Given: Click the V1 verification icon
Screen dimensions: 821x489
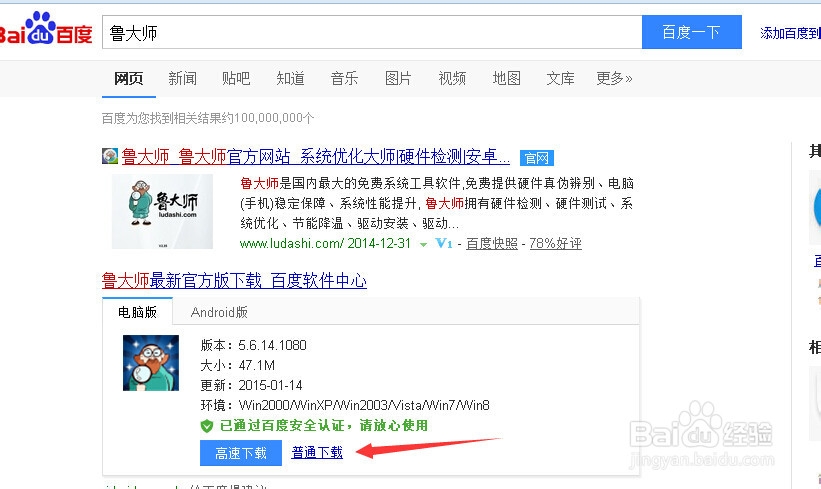Looking at the screenshot, I should click(x=443, y=243).
